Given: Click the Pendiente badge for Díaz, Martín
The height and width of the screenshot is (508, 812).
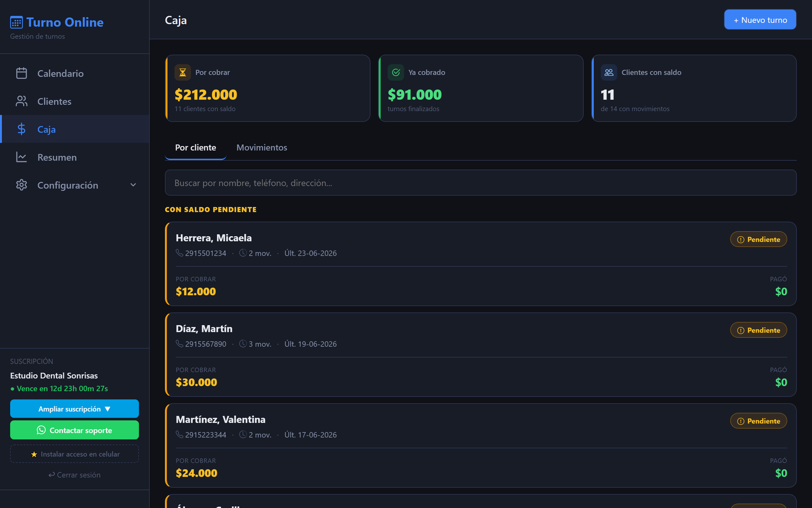Looking at the screenshot, I should 759,330.
